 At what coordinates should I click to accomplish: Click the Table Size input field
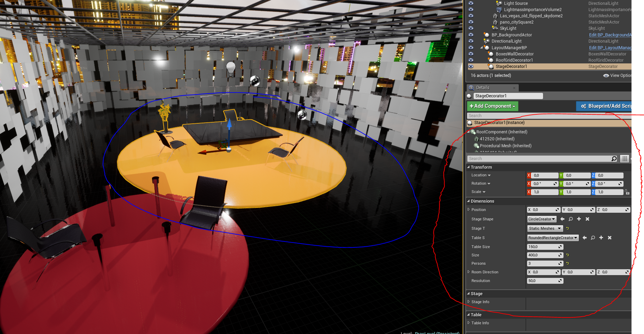click(543, 247)
